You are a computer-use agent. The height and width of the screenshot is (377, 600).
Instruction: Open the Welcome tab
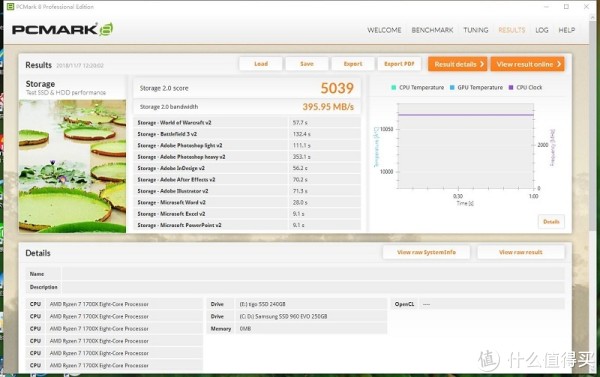click(x=384, y=30)
